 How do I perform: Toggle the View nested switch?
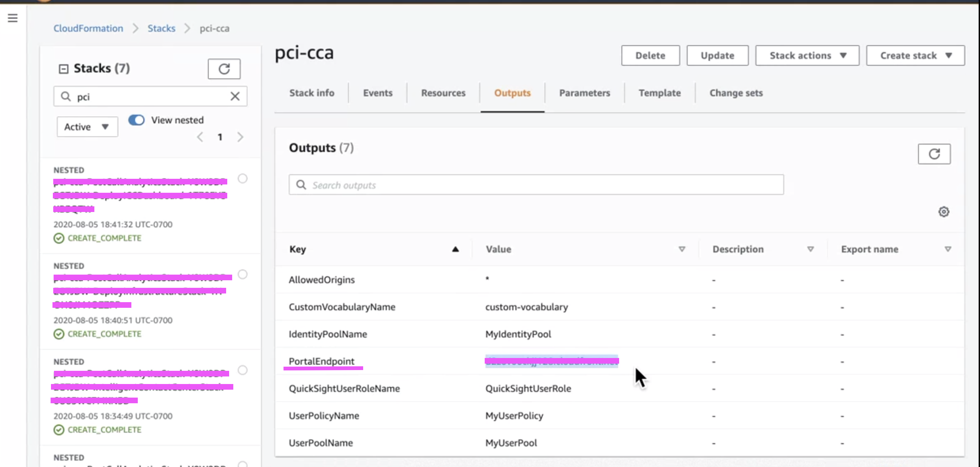coord(136,120)
